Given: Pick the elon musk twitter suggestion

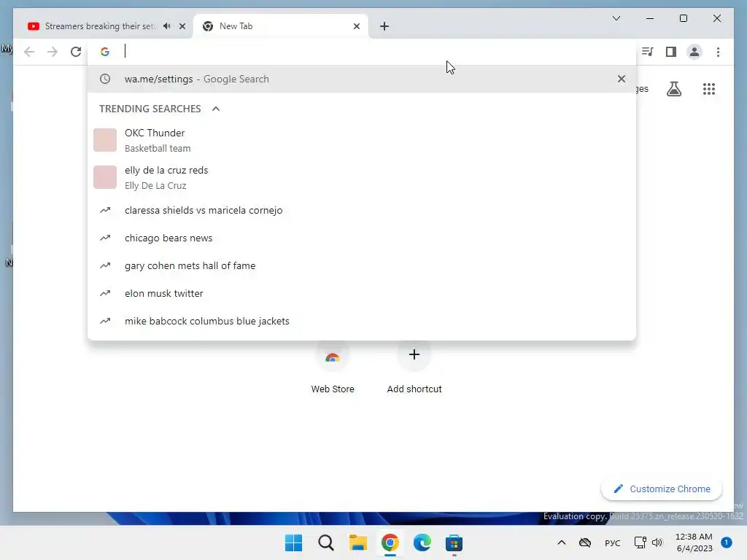Looking at the screenshot, I should click(x=362, y=293).
